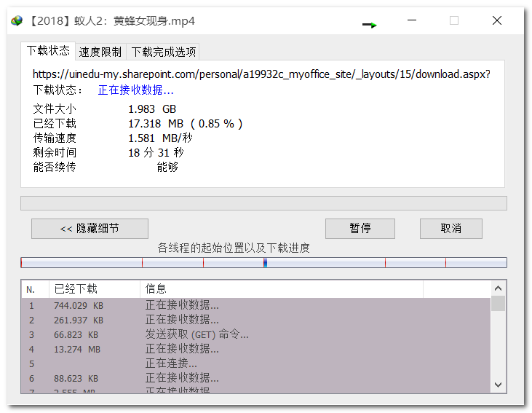Click the sharepoint download URL text
Image resolution: width=532 pixels, height=413 pixels.
coord(261,74)
